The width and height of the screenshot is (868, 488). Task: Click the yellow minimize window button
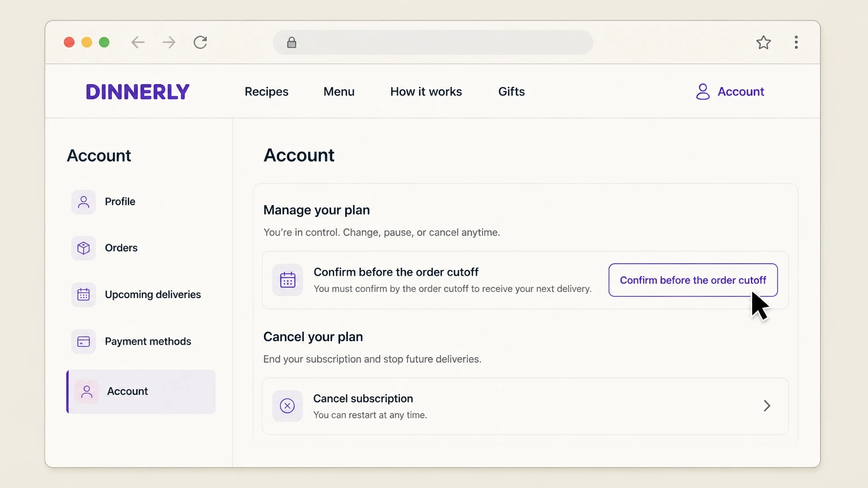click(86, 42)
